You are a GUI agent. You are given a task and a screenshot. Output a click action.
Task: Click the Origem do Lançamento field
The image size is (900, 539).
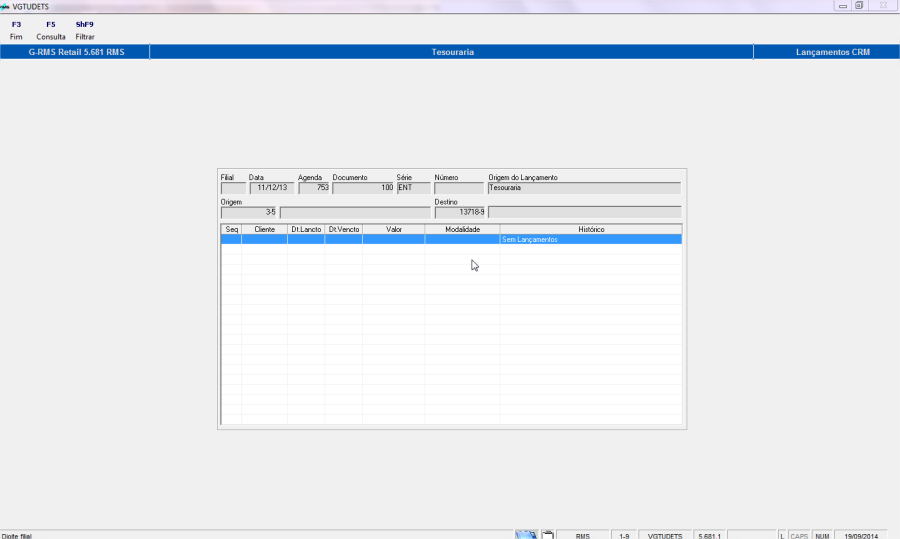click(x=584, y=188)
